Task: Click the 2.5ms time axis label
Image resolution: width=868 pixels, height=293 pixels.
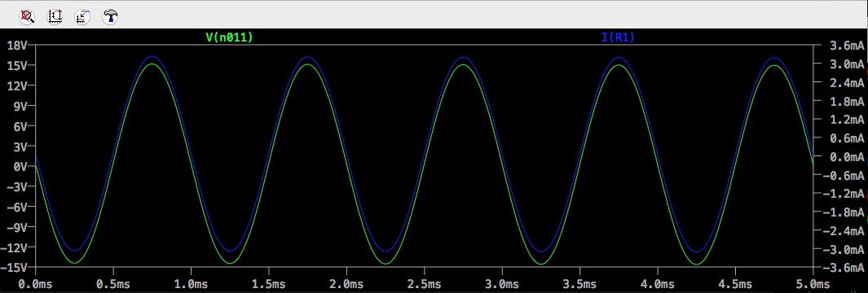Action: [x=424, y=284]
